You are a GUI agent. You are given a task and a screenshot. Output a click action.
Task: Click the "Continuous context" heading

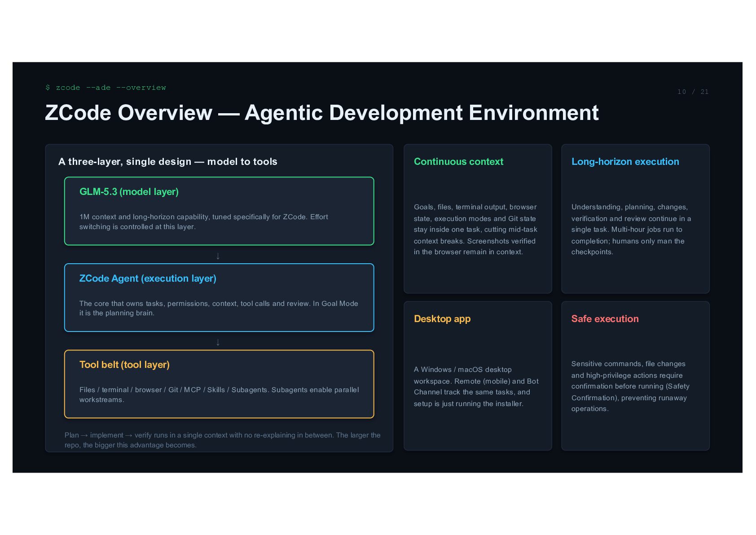pos(458,162)
